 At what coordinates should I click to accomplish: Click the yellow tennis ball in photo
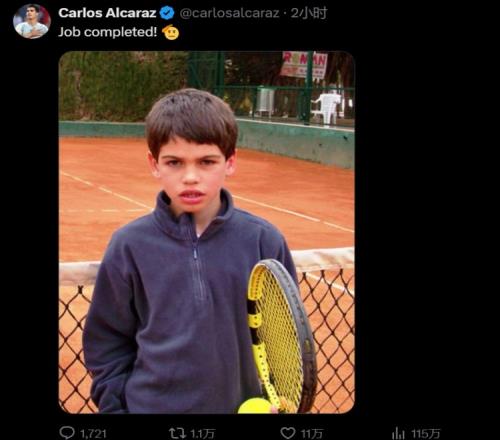tap(255, 406)
